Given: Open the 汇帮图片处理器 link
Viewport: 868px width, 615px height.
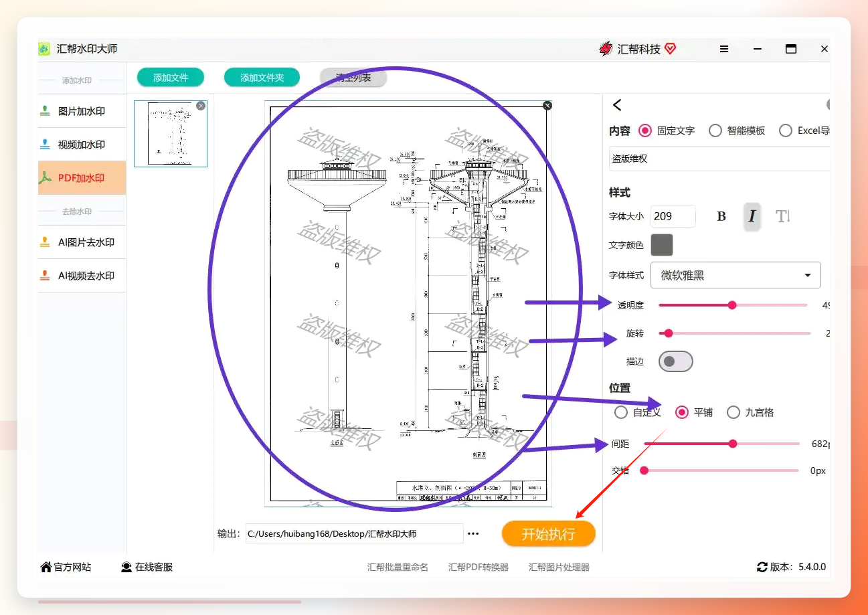Looking at the screenshot, I should [559, 567].
